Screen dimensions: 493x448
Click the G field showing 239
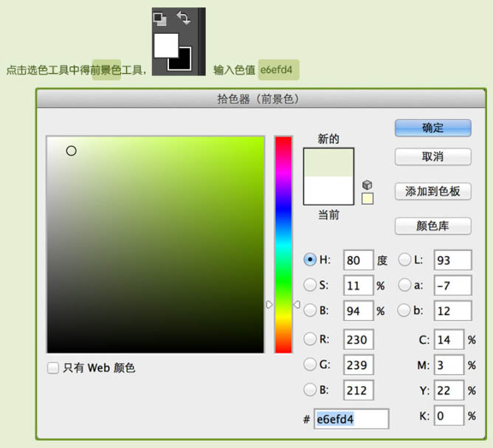click(359, 365)
